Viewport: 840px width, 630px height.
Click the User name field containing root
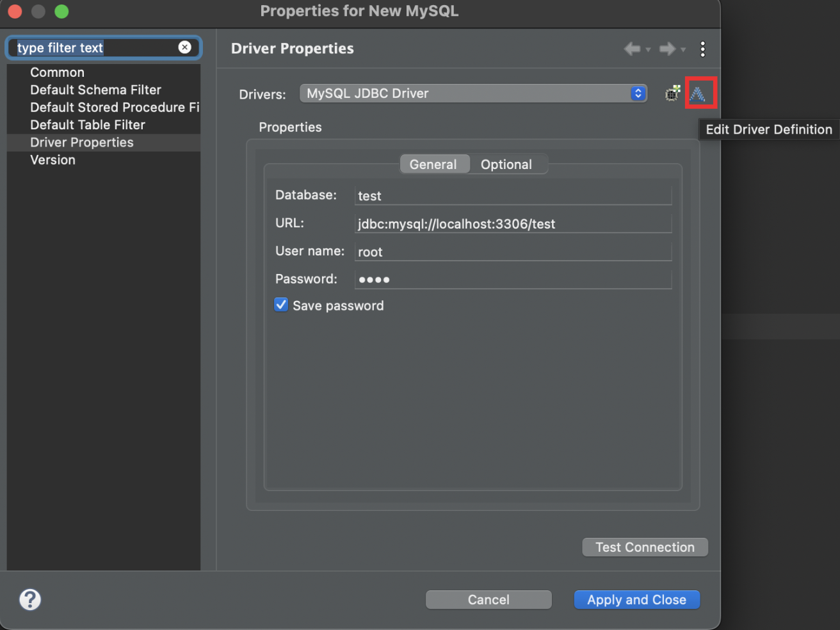(x=513, y=252)
